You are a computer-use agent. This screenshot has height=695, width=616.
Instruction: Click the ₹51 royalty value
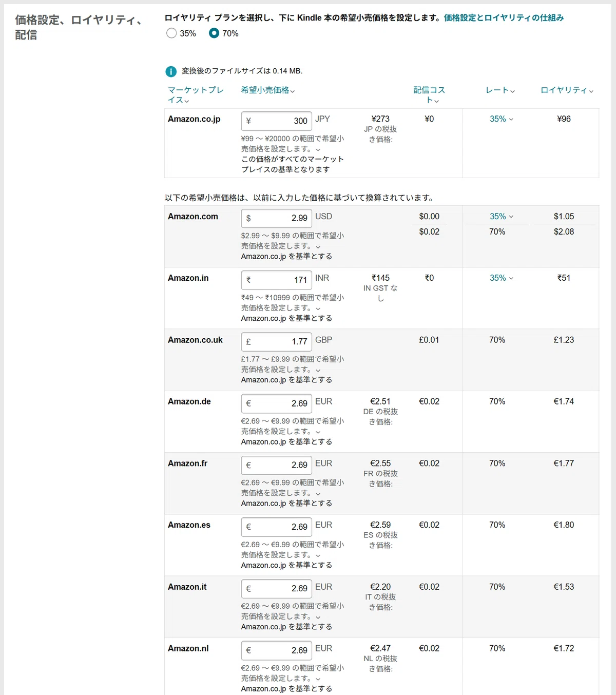point(564,278)
